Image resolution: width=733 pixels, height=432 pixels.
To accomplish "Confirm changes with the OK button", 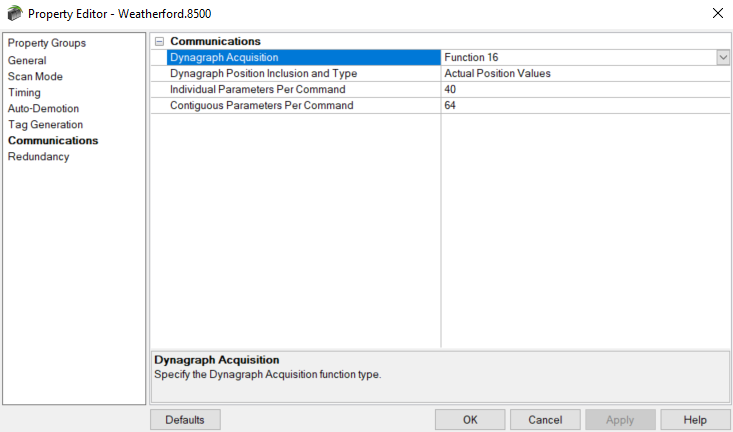I will click(x=470, y=420).
